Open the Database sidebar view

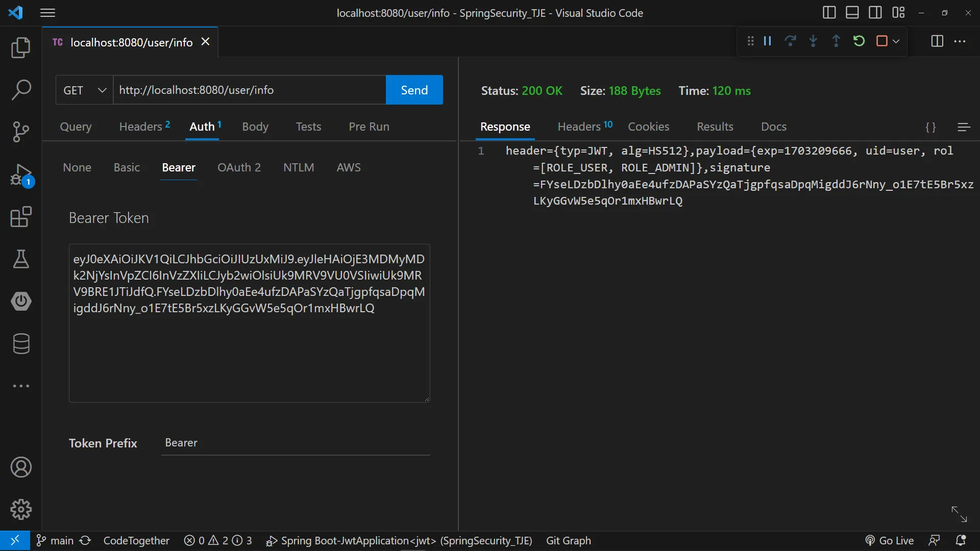(x=21, y=344)
